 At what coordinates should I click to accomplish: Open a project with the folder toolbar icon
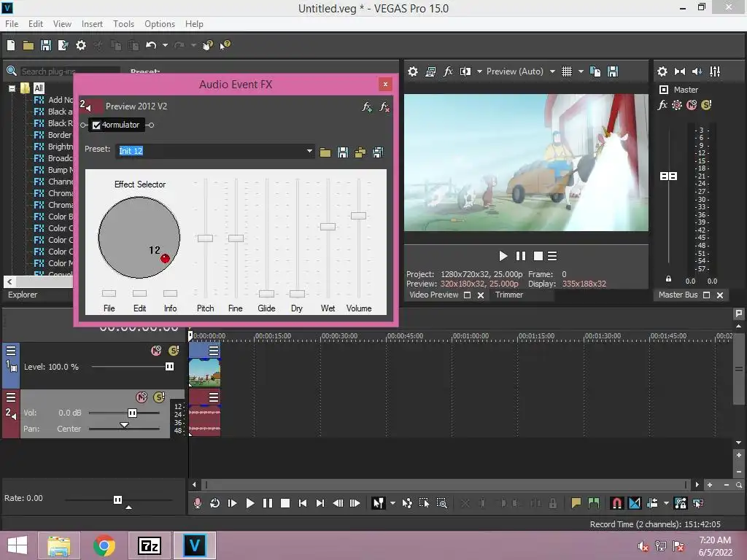28,45
